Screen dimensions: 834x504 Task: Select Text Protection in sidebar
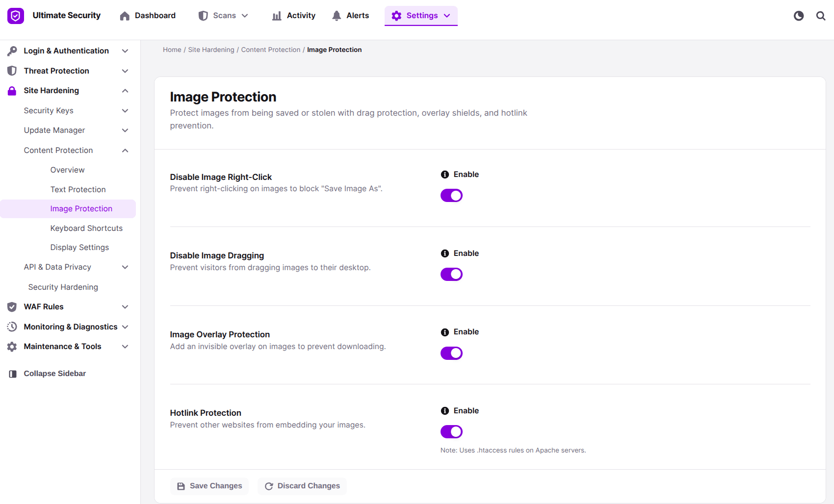(x=78, y=189)
